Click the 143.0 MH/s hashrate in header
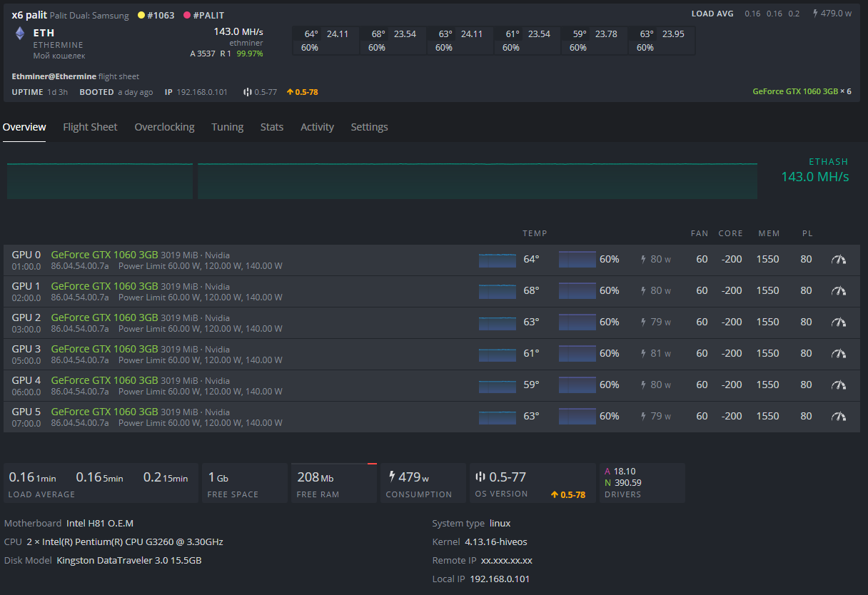Image resolution: width=868 pixels, height=595 pixels. coord(238,32)
